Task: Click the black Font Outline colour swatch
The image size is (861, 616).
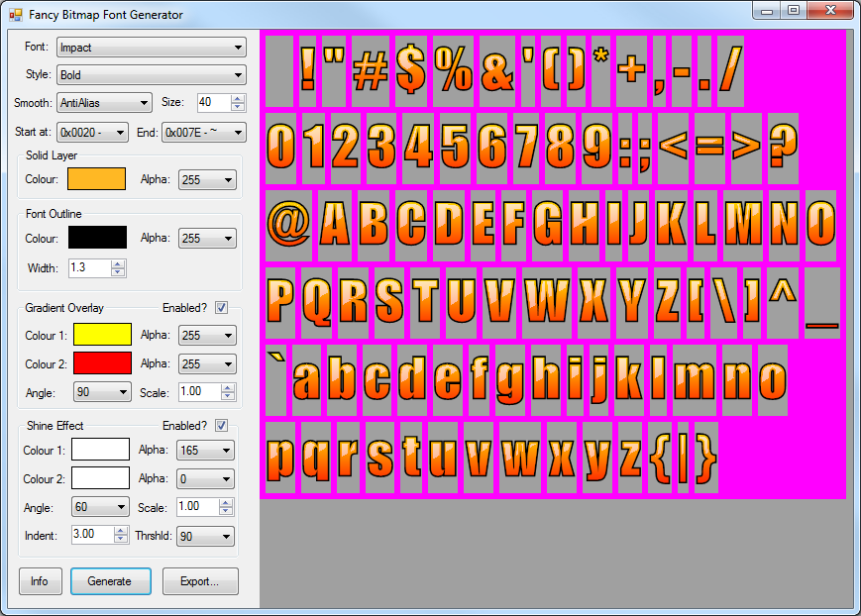Action: coord(97,238)
